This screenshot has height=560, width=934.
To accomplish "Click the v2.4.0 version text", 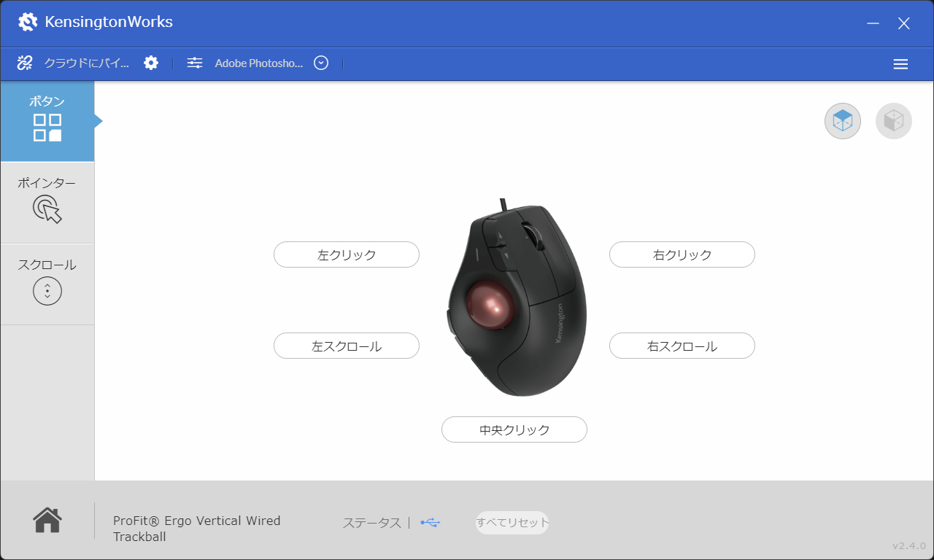I will tap(909, 546).
